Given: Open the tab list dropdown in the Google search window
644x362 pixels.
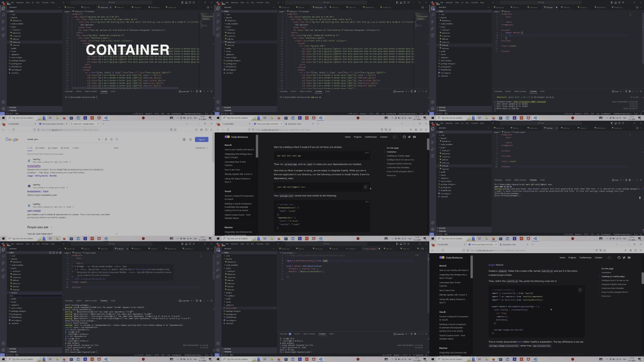Looking at the screenshot, I should [x=187, y=124].
